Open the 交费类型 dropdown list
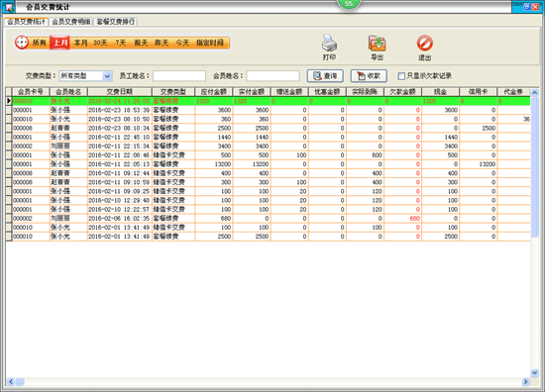545x392 pixels. coord(107,75)
